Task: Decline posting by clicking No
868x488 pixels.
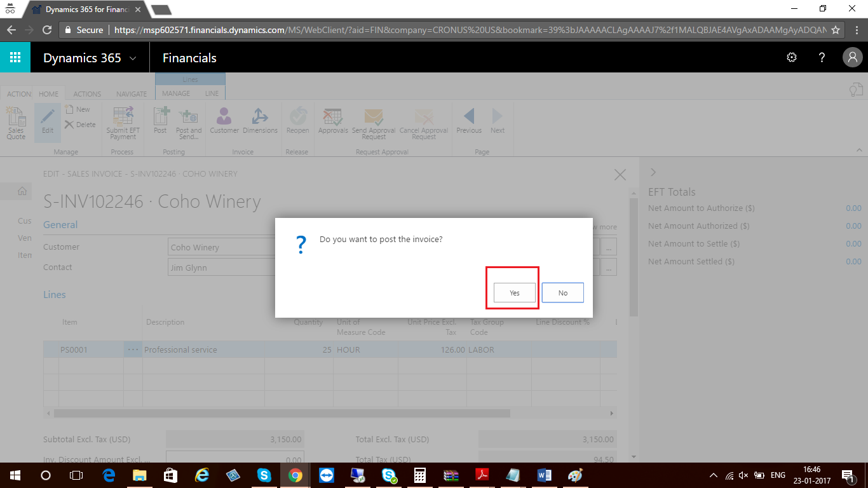Action: (562, 293)
